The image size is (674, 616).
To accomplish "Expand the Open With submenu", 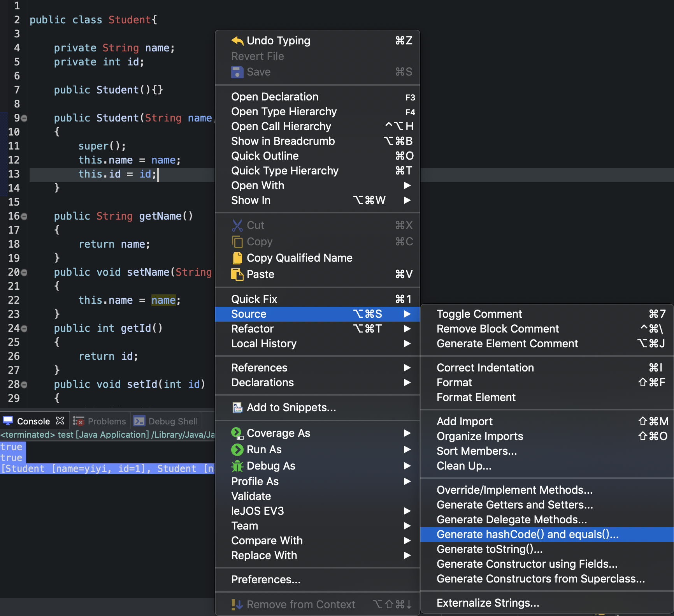I will [x=407, y=186].
